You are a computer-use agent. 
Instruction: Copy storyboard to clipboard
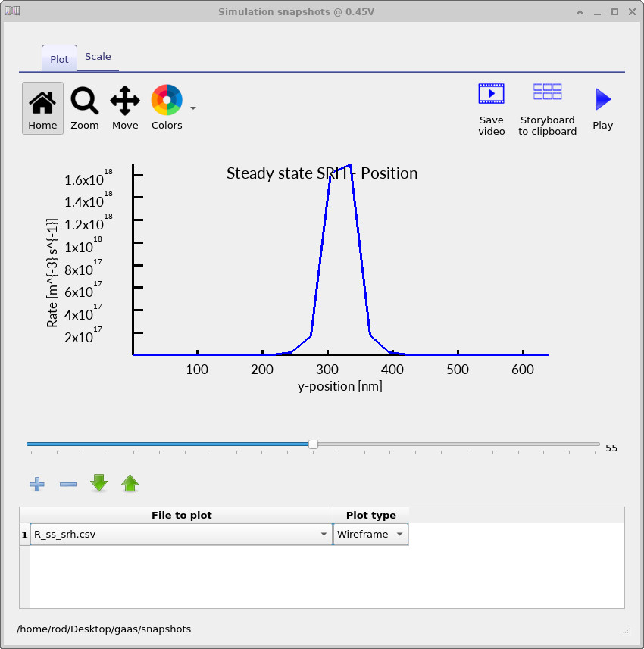point(547,92)
